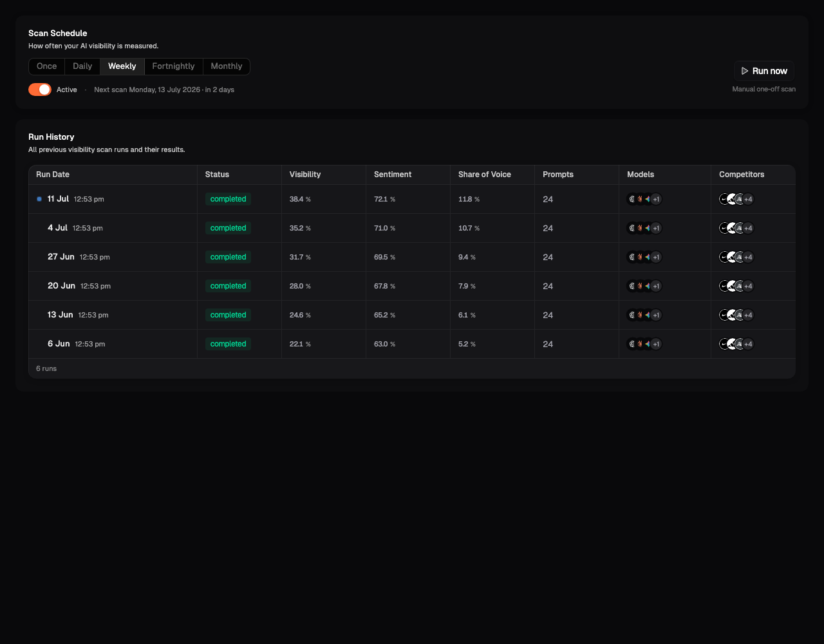The width and height of the screenshot is (824, 644).
Task: Click the Next scan Monday, 13 July 2026 text
Action: (x=147, y=90)
